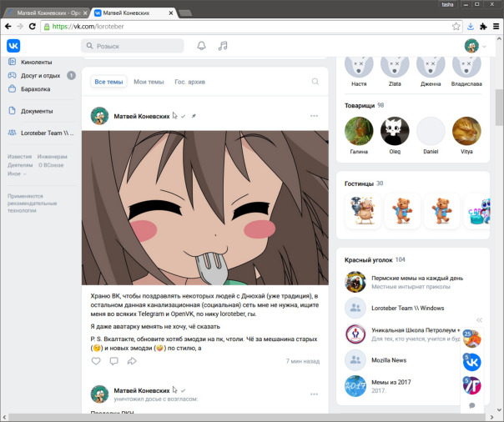Image resolution: width=504 pixels, height=422 pixels.
Task: Click the О ВСоюзе footer link
Action: pos(51,165)
